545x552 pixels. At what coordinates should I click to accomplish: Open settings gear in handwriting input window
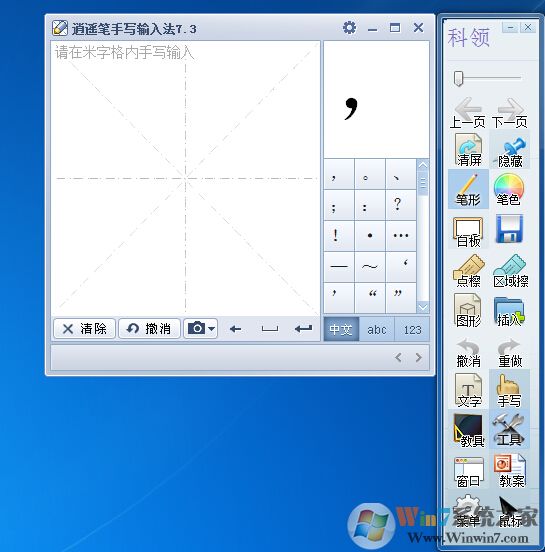[x=349, y=27]
